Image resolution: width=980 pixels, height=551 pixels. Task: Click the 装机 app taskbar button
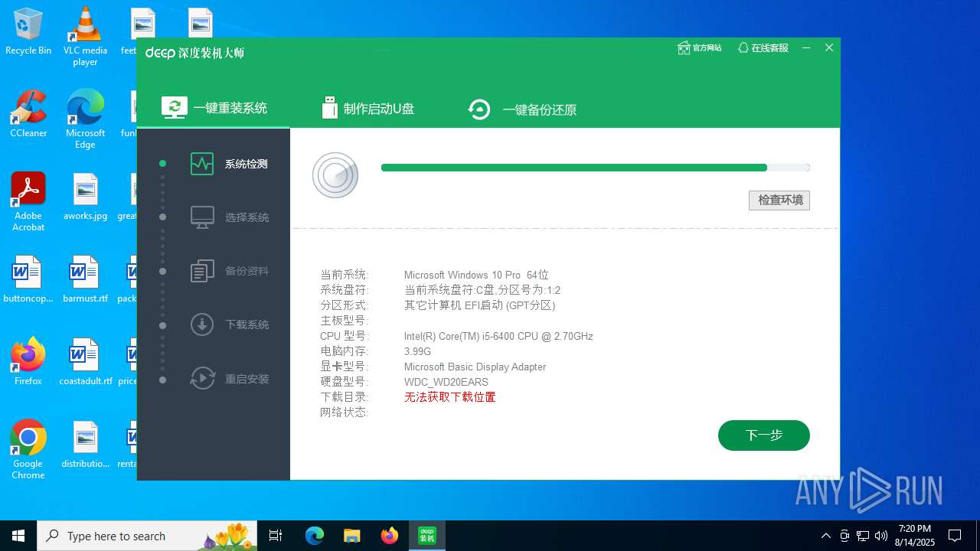coord(426,536)
